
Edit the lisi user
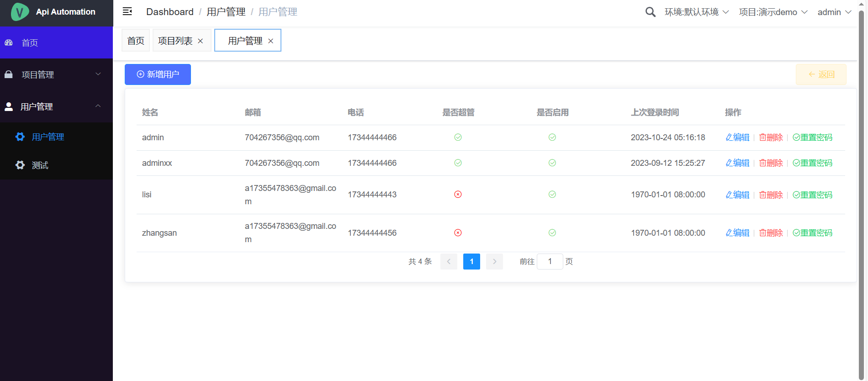(737, 195)
